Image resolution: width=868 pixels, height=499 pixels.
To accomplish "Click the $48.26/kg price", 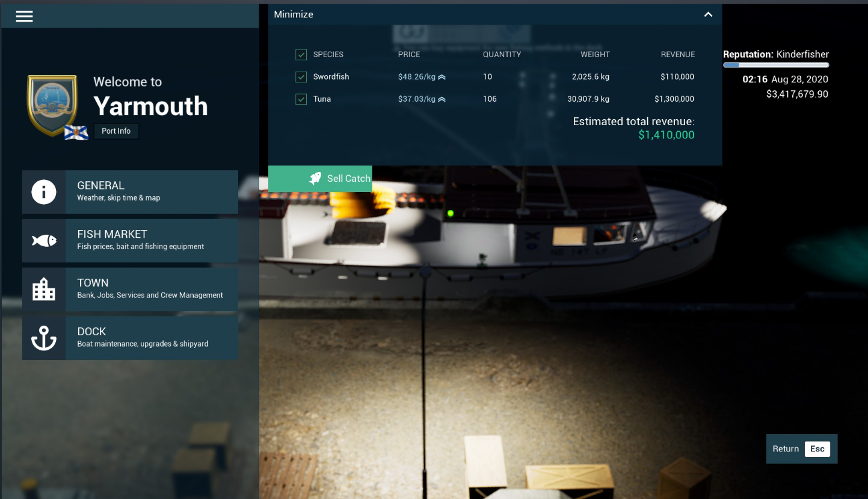I will [x=417, y=77].
